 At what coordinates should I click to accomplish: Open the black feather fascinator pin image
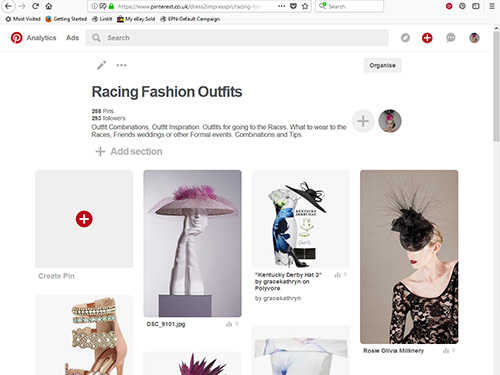point(409,257)
